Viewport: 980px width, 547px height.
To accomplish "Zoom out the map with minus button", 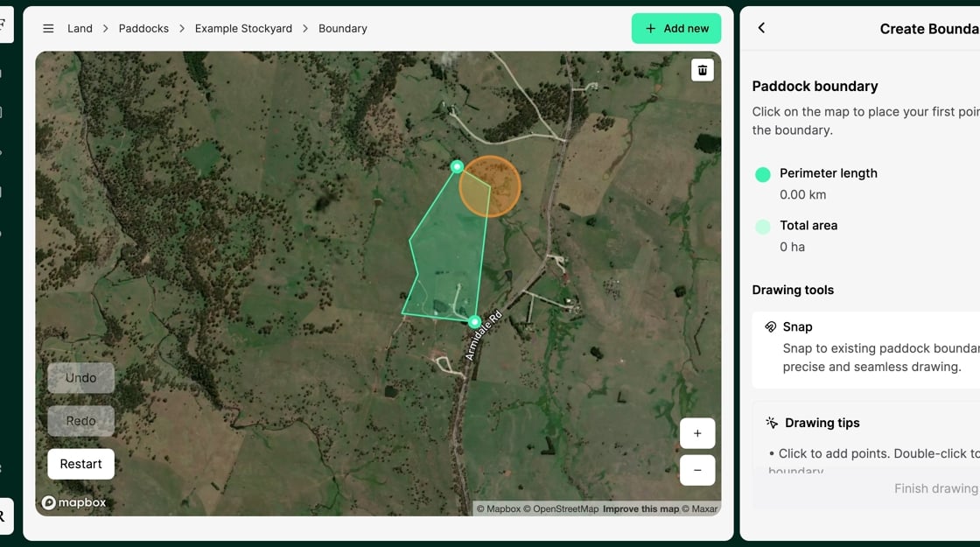I will [x=697, y=470].
